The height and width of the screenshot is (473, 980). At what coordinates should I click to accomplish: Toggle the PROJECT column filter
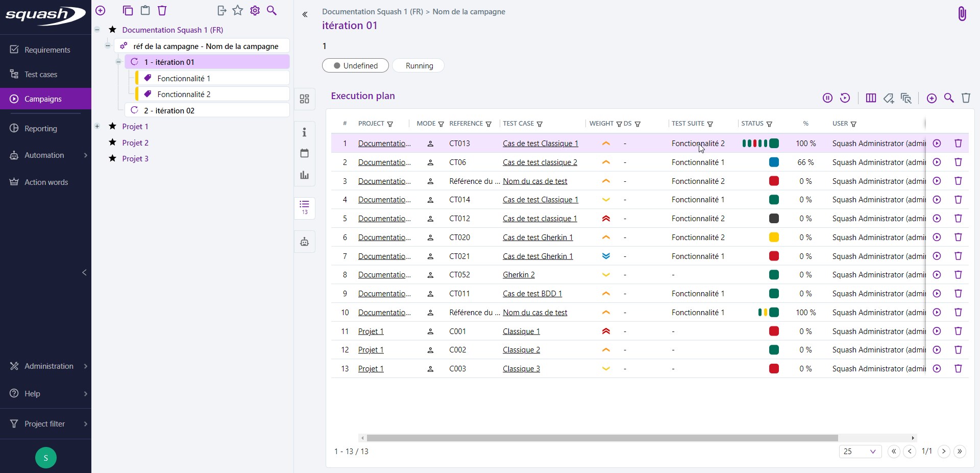pyautogui.click(x=390, y=124)
